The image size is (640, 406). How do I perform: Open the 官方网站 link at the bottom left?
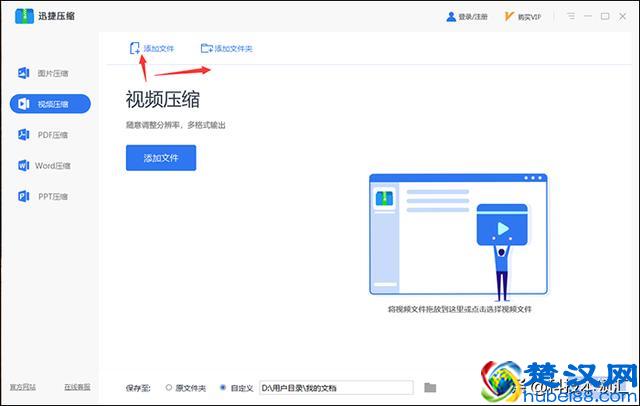(x=23, y=387)
